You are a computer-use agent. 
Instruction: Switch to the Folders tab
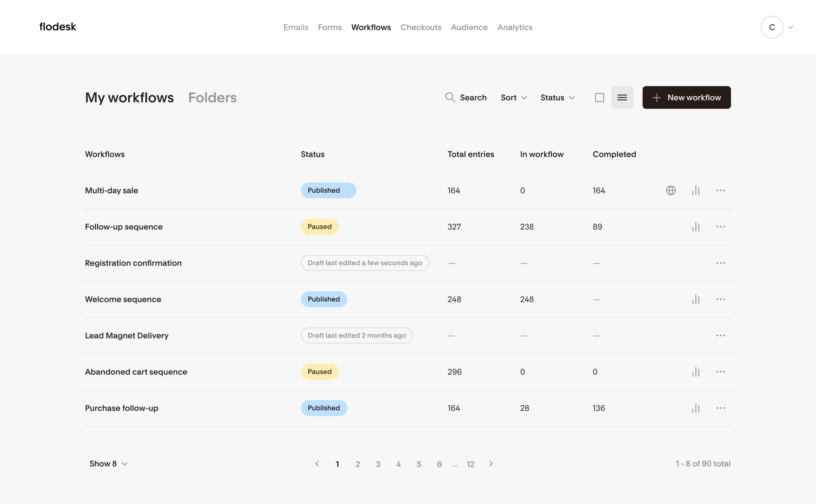(x=212, y=97)
